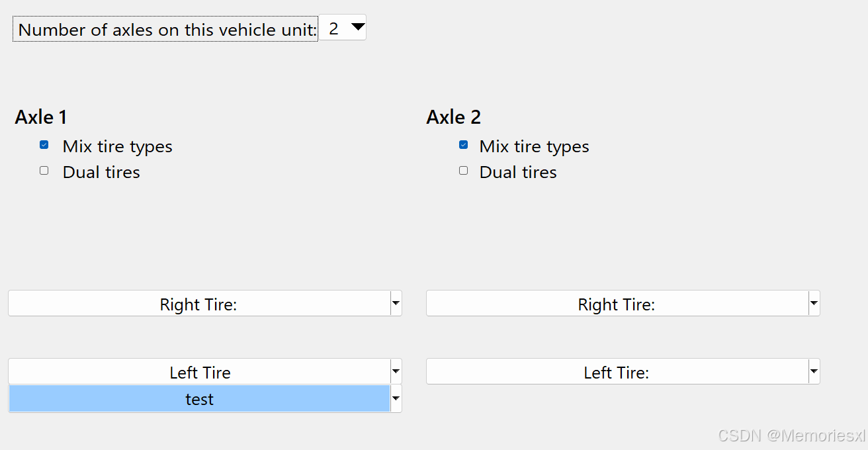Screen dimensions: 868x450
Task: Expand Axle 1 Right Tire dropdown arrow
Action: pyautogui.click(x=396, y=304)
